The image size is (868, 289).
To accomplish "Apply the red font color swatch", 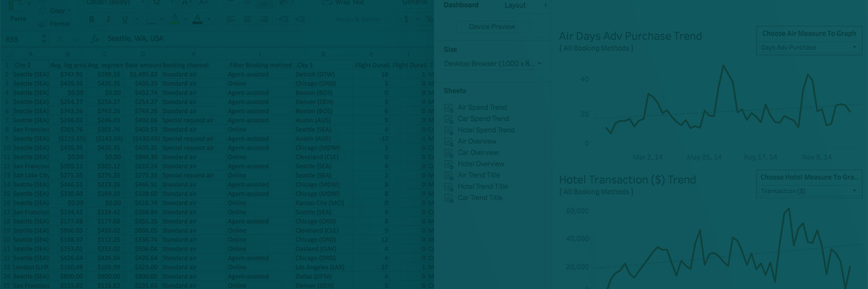I will point(198,20).
